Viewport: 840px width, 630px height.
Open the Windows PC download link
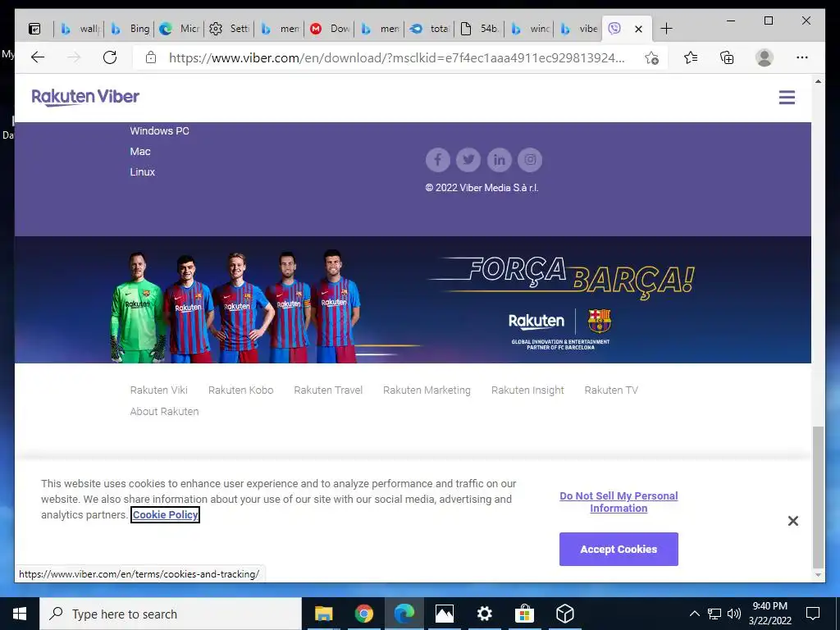(159, 130)
